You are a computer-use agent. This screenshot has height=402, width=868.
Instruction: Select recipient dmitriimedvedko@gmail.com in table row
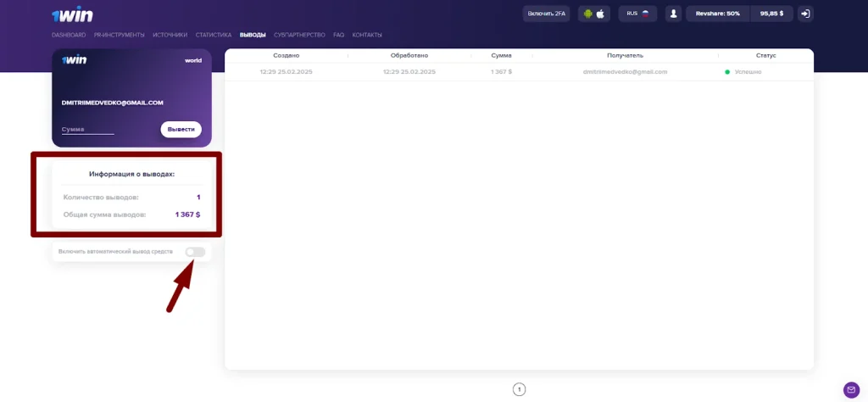(625, 72)
